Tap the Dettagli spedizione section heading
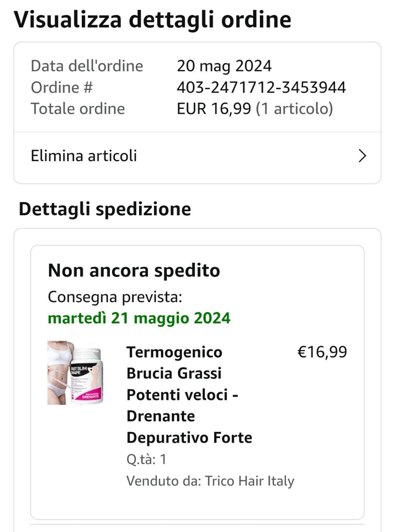394x532 pixels. [x=105, y=209]
